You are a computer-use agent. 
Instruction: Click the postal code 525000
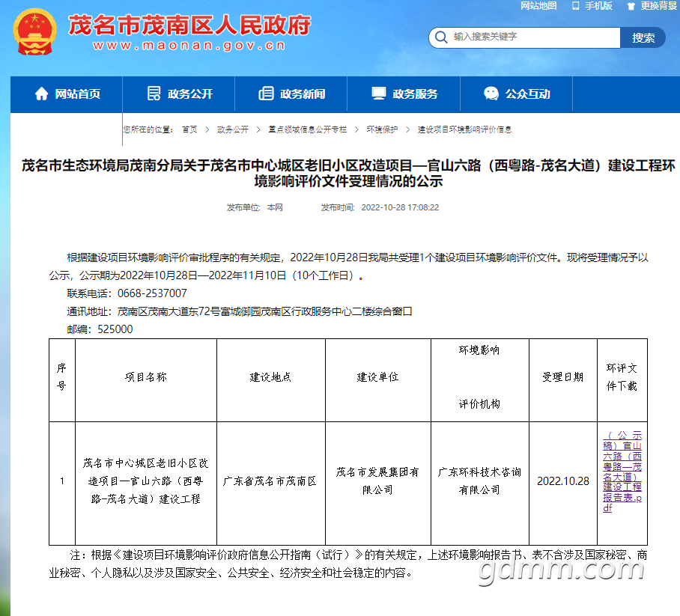pyautogui.click(x=115, y=329)
